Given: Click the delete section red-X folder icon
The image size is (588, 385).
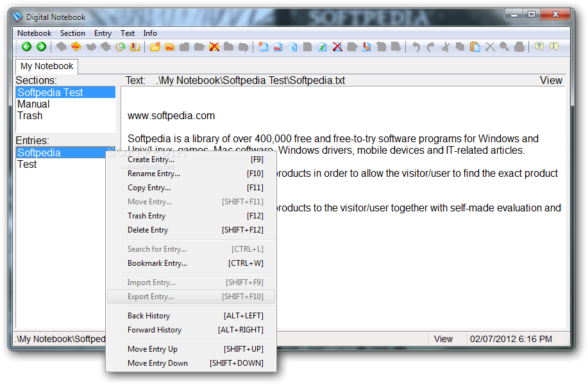Looking at the screenshot, I should pyautogui.click(x=214, y=47).
